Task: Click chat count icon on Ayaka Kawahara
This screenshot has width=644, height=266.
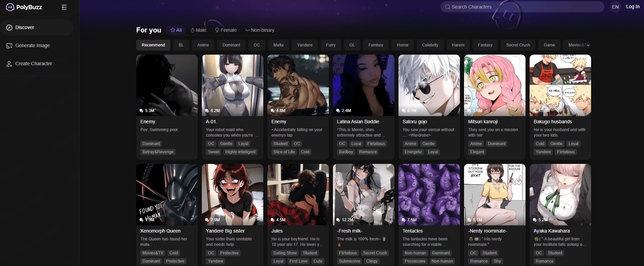Action: tap(535, 220)
